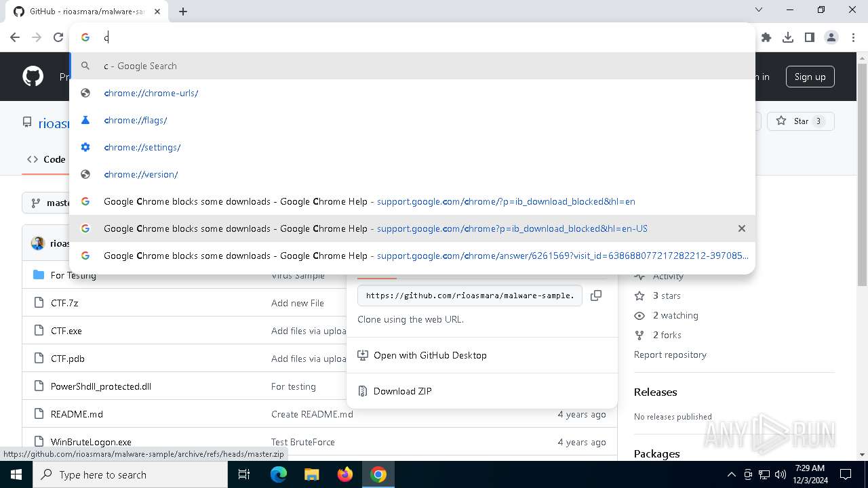Switch to the Code tab of the repository
868x488 pixels.
coord(46,159)
